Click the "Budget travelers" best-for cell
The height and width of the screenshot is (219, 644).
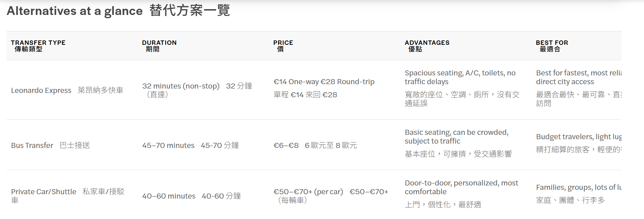coord(578,137)
